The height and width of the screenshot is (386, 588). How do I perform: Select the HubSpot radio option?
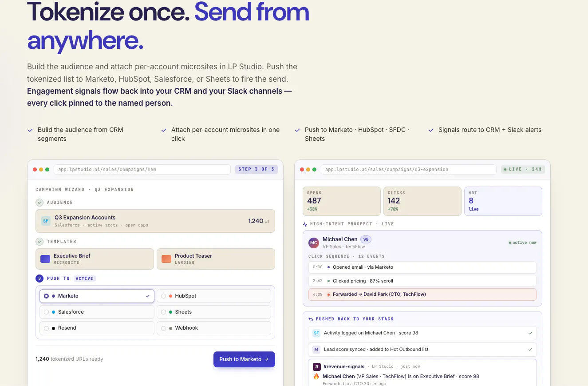(x=214, y=296)
